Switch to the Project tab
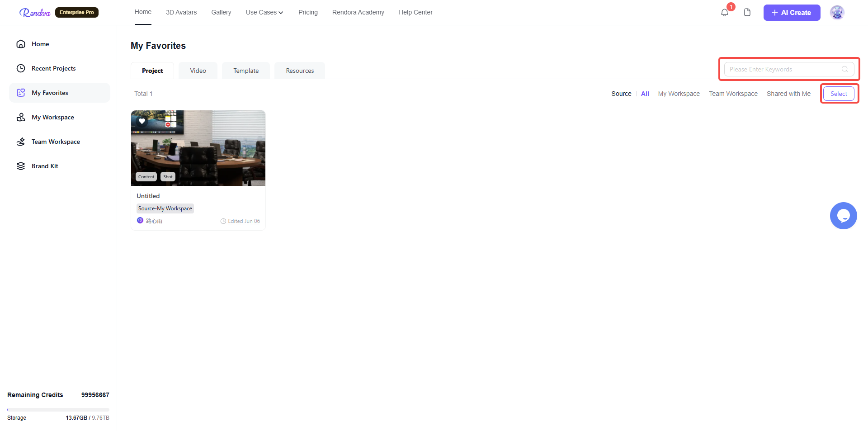 pyautogui.click(x=152, y=71)
